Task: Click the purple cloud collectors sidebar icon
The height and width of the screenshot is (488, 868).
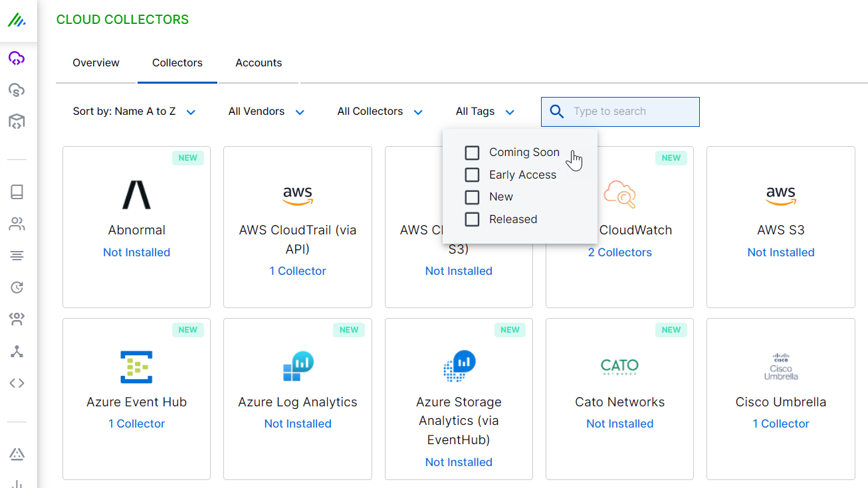Action: pyautogui.click(x=17, y=58)
